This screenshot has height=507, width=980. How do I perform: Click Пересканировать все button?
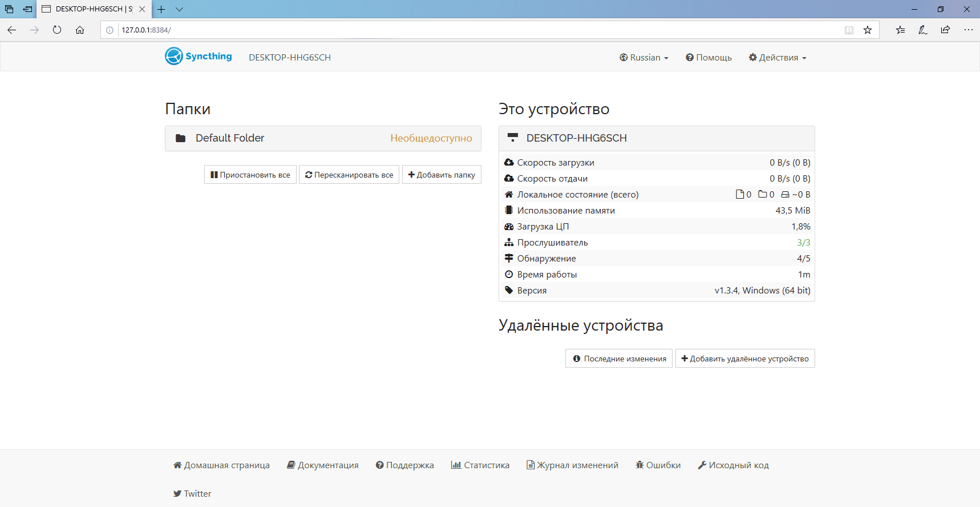point(349,175)
